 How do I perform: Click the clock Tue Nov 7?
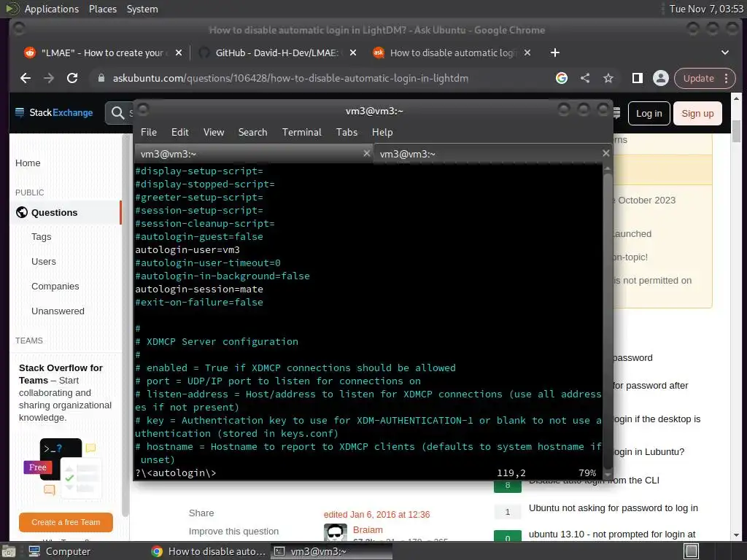click(x=706, y=9)
